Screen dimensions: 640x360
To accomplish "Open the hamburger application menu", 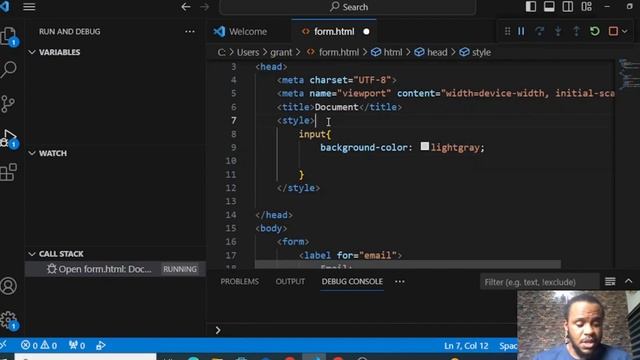I will pos(29,7).
